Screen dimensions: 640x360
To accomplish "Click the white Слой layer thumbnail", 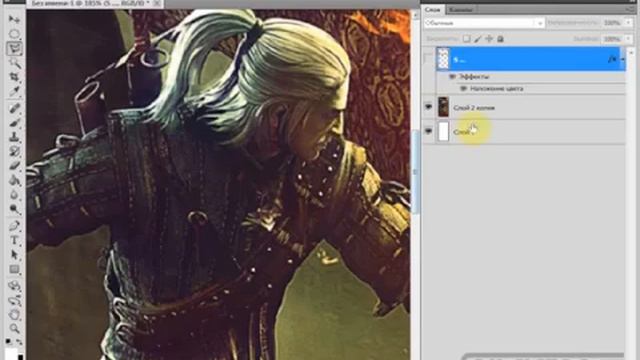I will coord(443,131).
